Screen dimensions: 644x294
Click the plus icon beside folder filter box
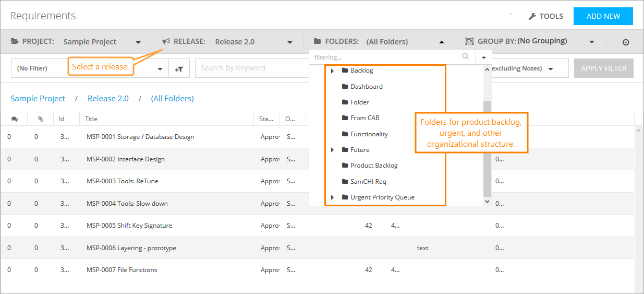pyautogui.click(x=483, y=57)
